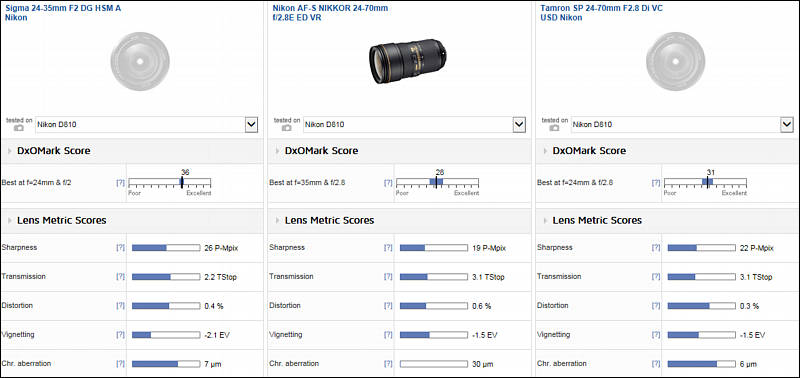Click 'Best at f=35mm & f/2.8' label

308,182
